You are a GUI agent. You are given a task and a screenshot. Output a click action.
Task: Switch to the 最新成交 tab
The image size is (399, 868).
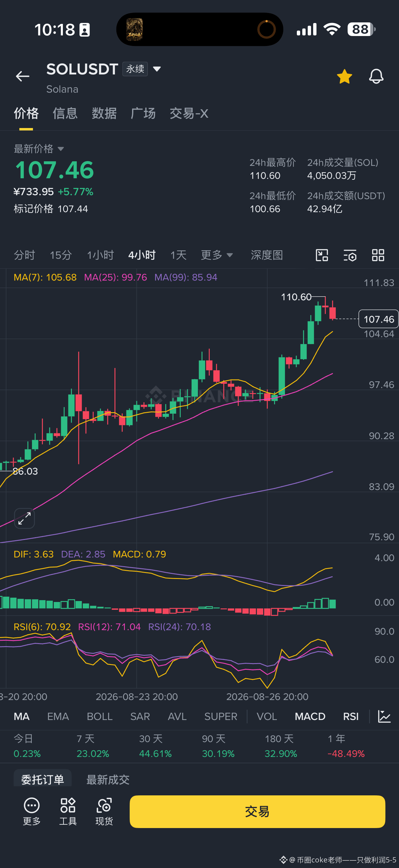click(x=108, y=779)
